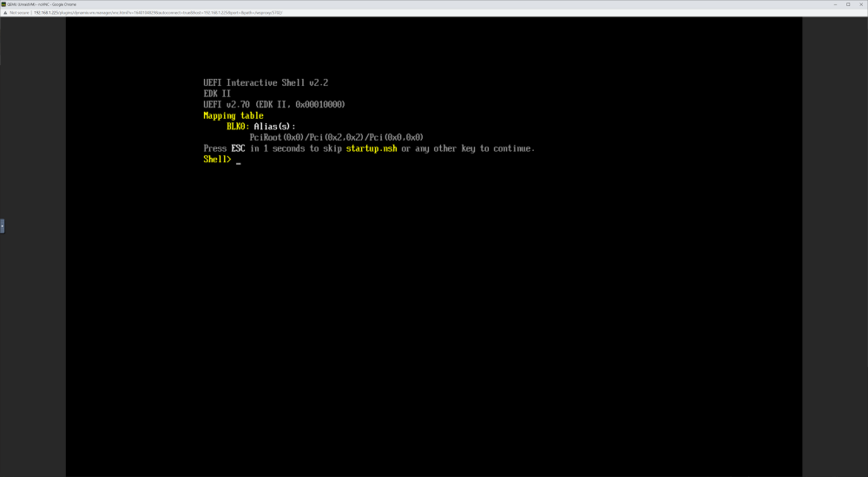Select the URL in the address bar
The width and height of the screenshot is (868, 477).
[x=158, y=12]
